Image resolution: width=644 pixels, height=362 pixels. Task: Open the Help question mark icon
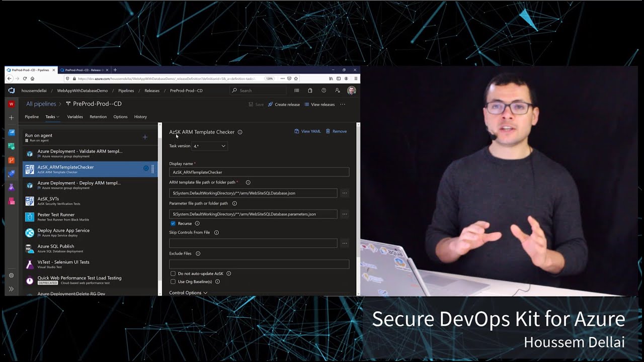pyautogui.click(x=324, y=90)
